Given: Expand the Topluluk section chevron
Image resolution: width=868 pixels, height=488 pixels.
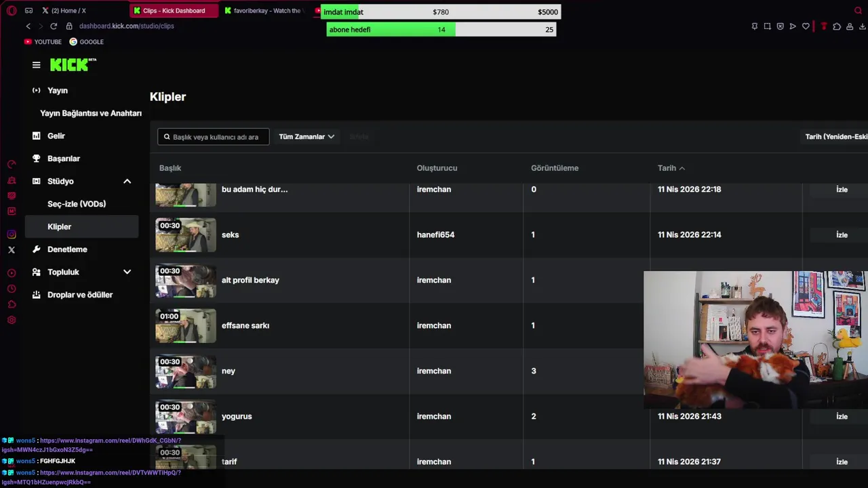Looking at the screenshot, I should (x=127, y=272).
